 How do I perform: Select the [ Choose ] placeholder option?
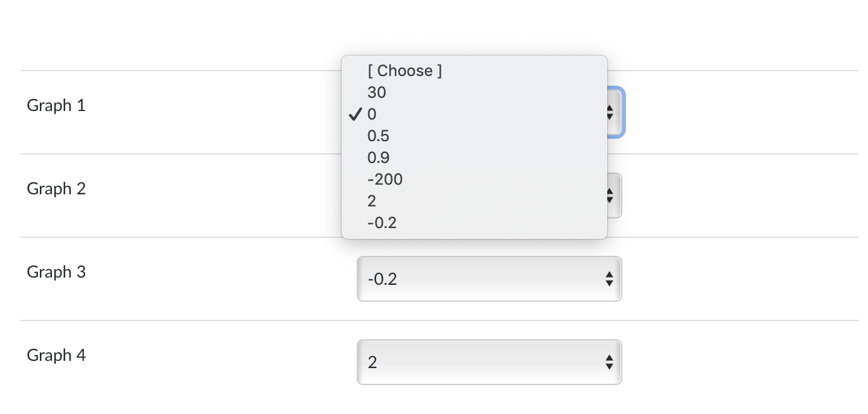coord(404,71)
